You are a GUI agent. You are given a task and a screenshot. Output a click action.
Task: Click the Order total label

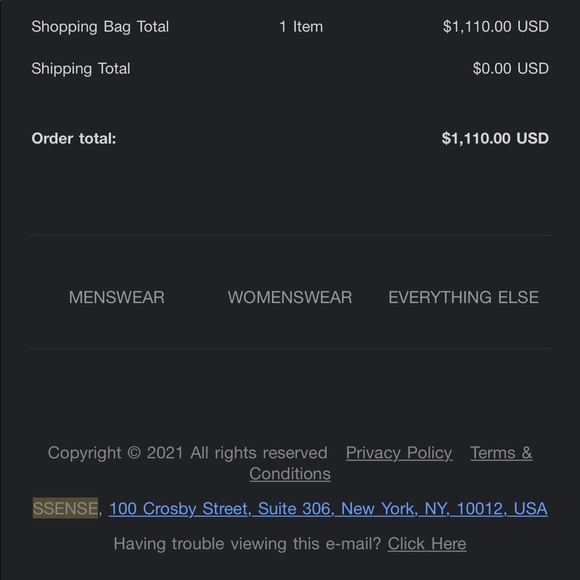click(x=74, y=139)
